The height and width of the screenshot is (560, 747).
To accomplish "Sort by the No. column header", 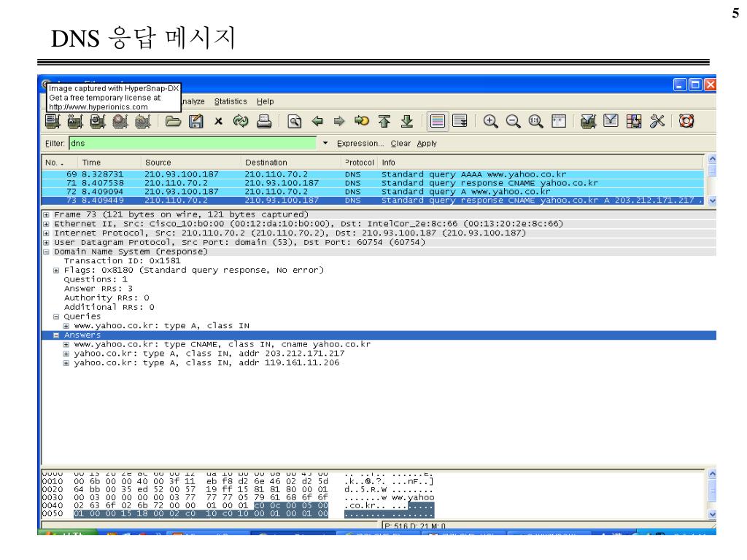I will [60, 163].
